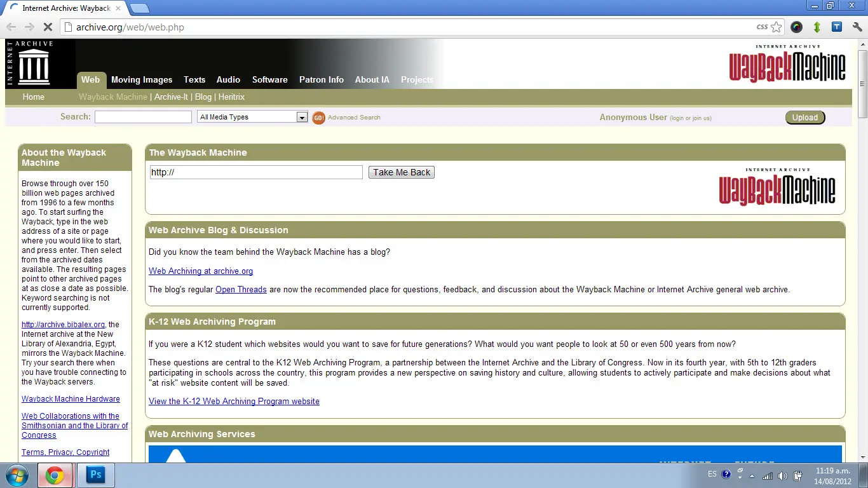Click the Home link

(34, 97)
